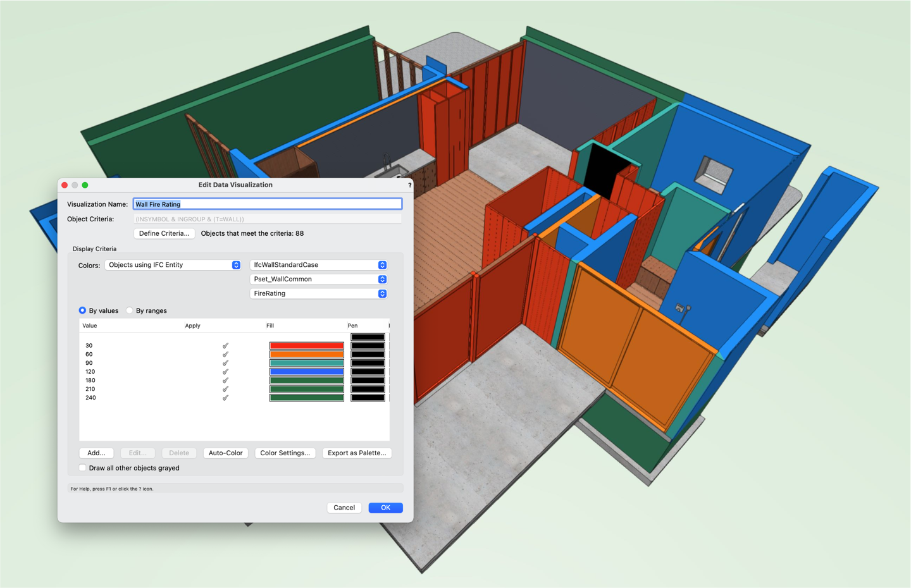Click Export as Palette... button
911x588 pixels.
coord(357,453)
